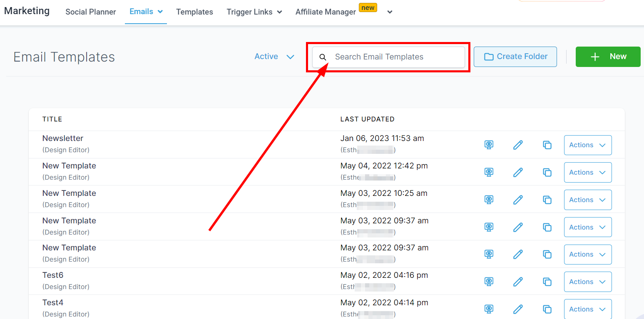Screen dimensions: 644x319
Task: Preview the Test6 template via the eye icon
Action: 489,282
